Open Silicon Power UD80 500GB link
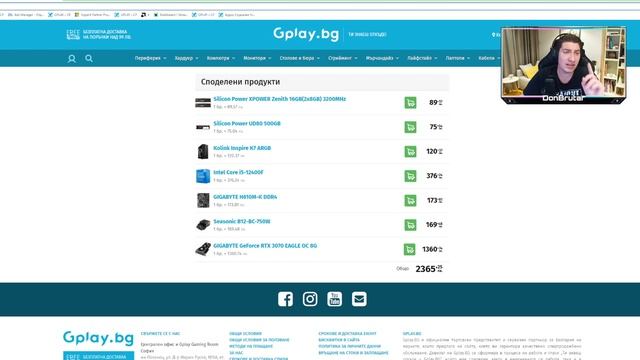 247,124
